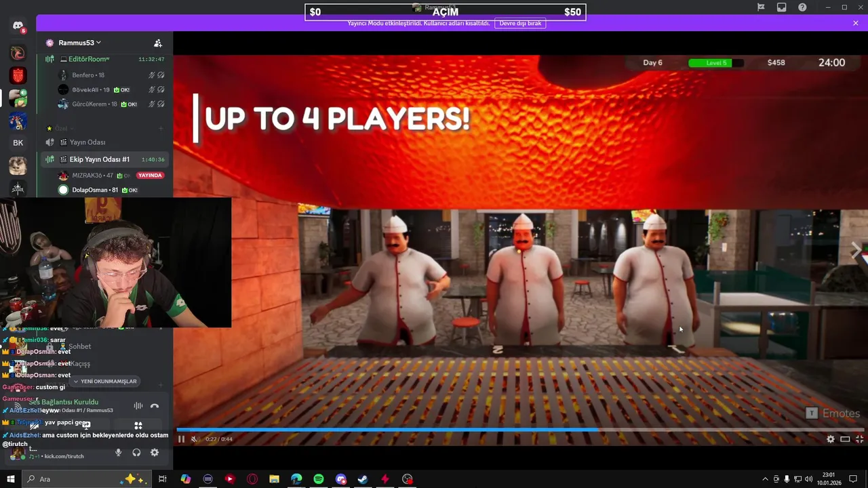The height and width of the screenshot is (488, 868).
Task: Open Rammus53 server dropdown menu
Action: pos(79,43)
